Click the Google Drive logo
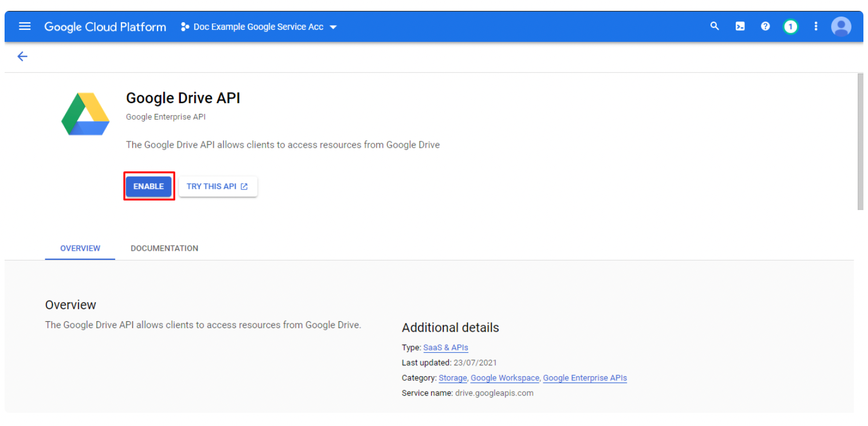This screenshot has width=868, height=426. coord(85,115)
